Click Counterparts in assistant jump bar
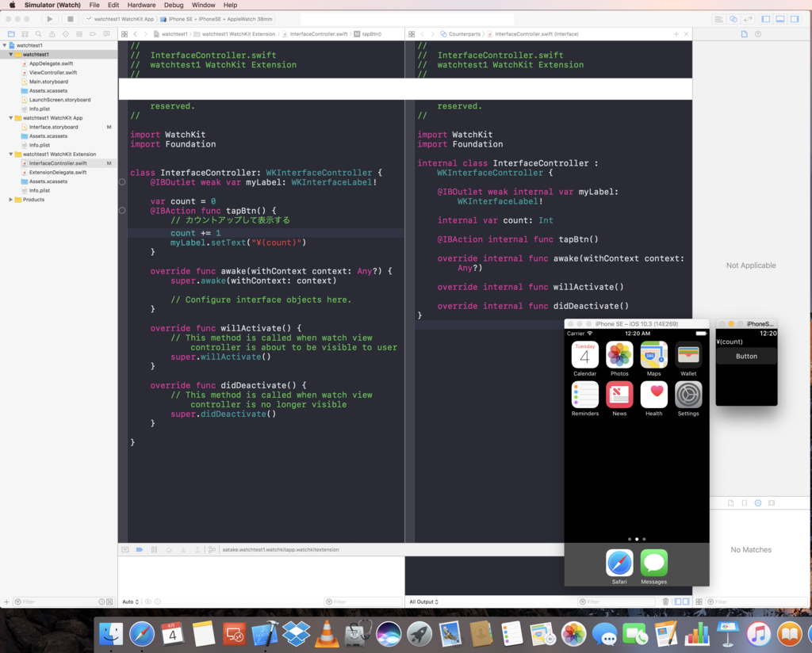Screen dimensions: 812x653 (461, 34)
